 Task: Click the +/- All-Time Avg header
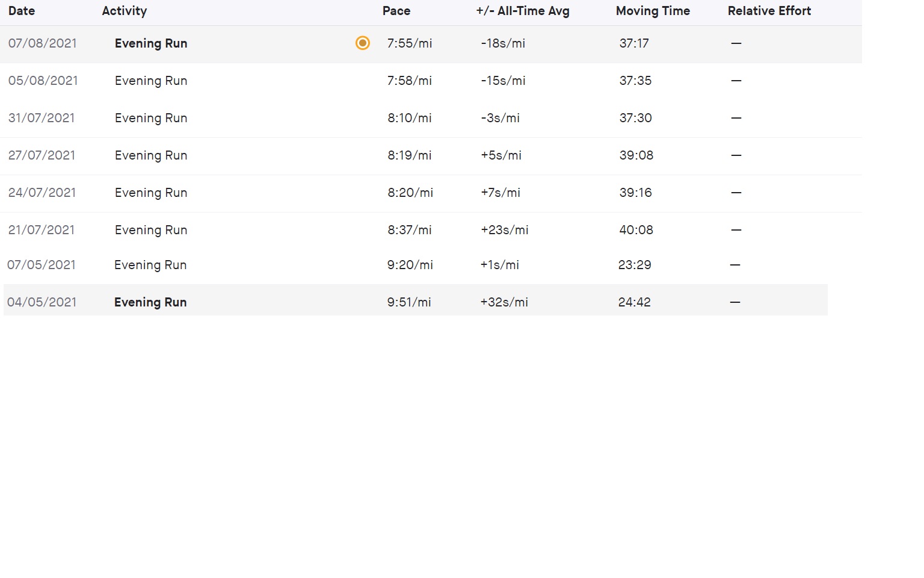(523, 11)
